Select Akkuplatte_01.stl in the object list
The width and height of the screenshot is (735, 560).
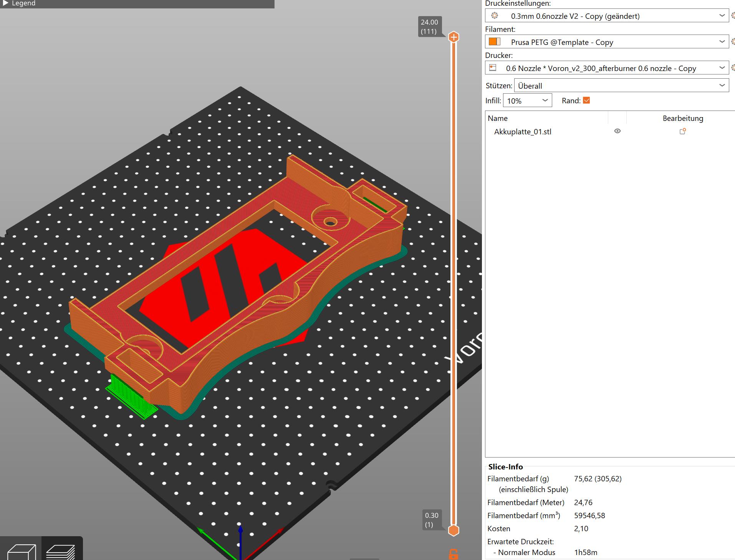[x=523, y=132]
